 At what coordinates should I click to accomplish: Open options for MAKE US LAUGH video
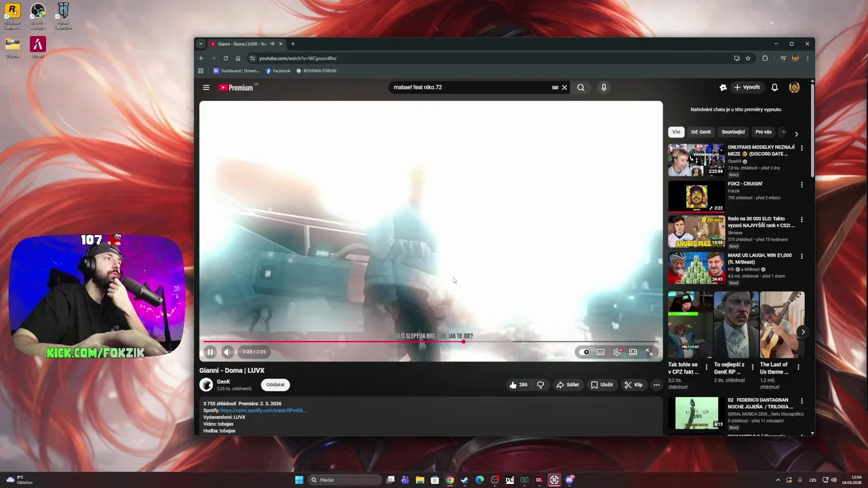802,256
